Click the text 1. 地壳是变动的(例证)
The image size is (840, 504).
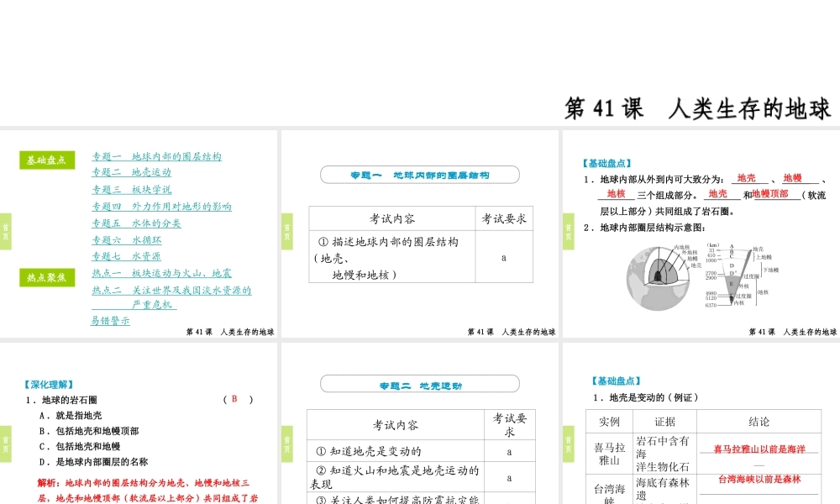(645, 397)
